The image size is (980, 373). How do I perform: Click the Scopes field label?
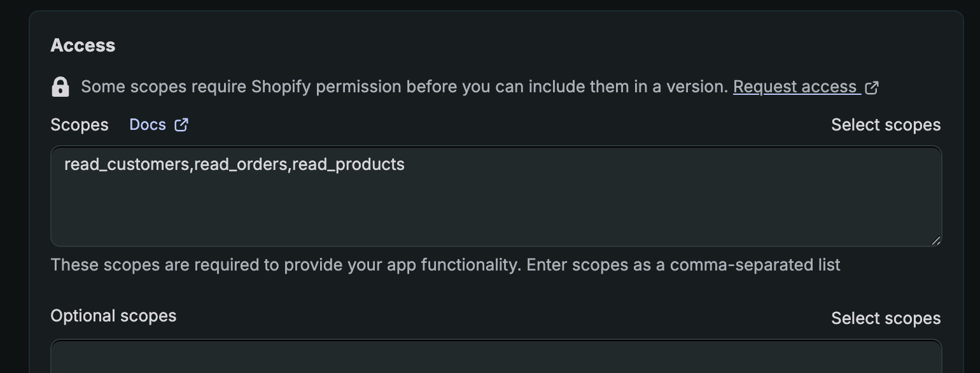80,125
